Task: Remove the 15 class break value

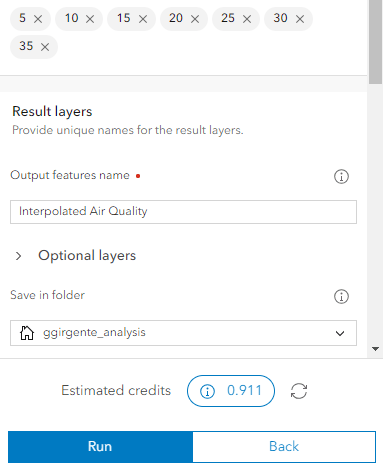Action: pyautogui.click(x=143, y=19)
